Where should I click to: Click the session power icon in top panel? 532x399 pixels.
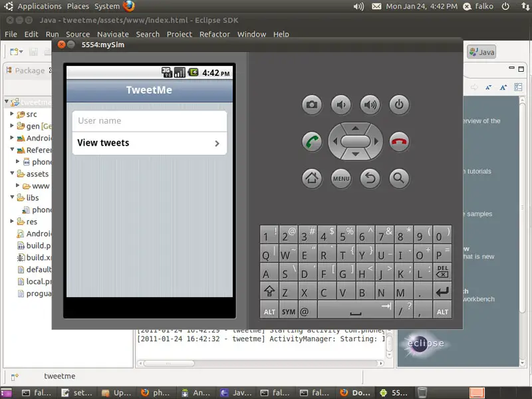point(505,7)
